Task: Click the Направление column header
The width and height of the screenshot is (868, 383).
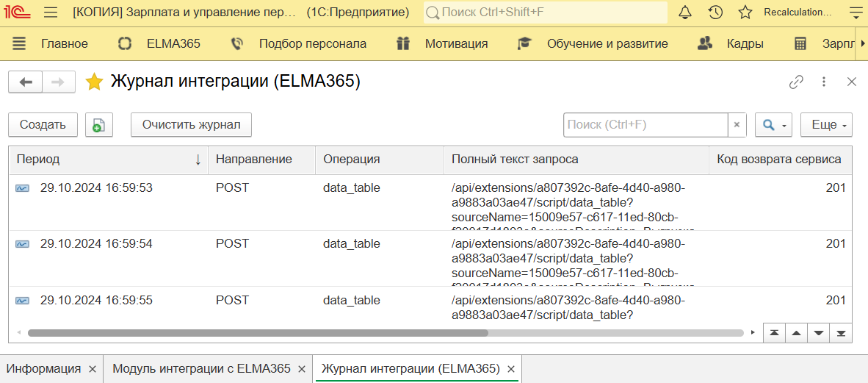Action: click(x=262, y=160)
